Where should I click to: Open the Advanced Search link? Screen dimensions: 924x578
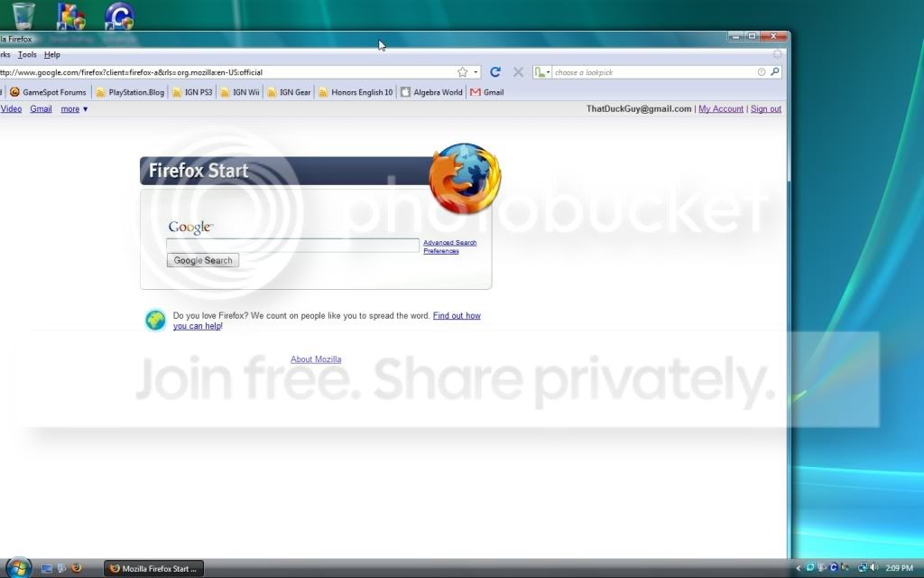pyautogui.click(x=449, y=242)
